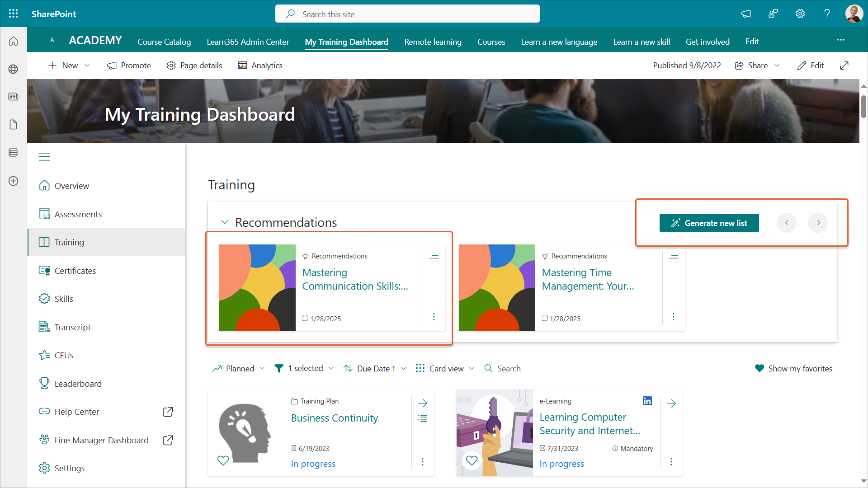The height and width of the screenshot is (488, 868).
Task: Toggle Show my favorites filter
Action: (x=793, y=368)
